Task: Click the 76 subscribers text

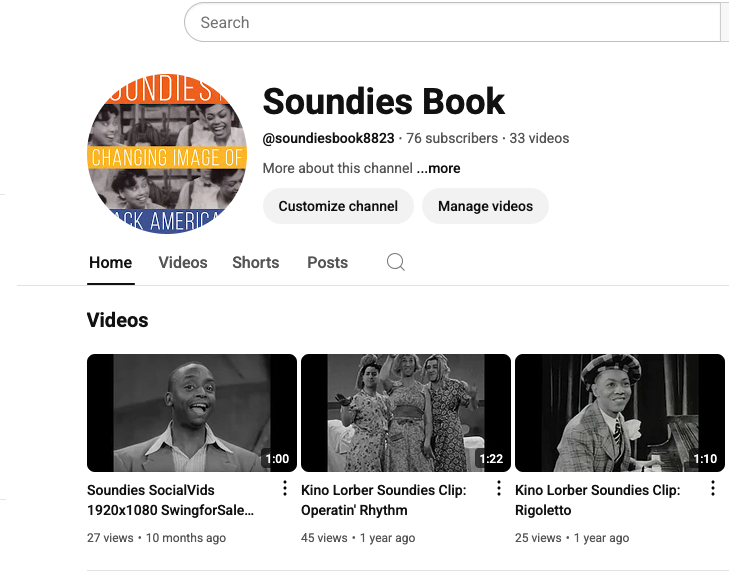Action: (452, 139)
